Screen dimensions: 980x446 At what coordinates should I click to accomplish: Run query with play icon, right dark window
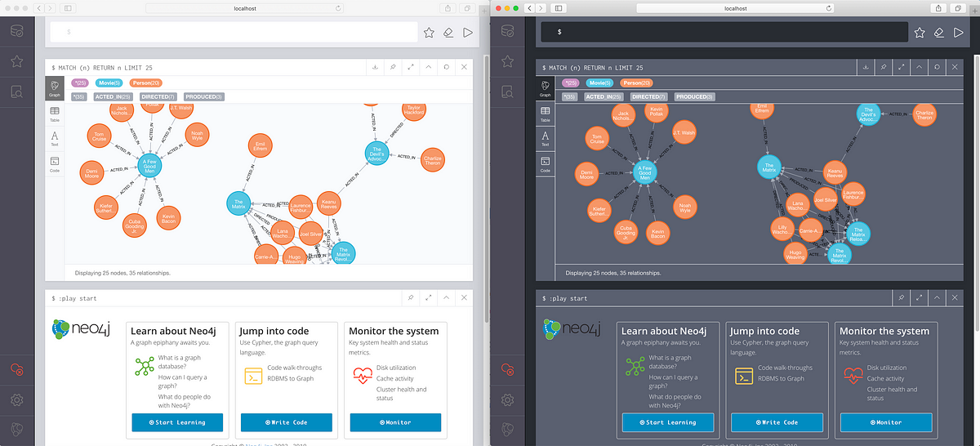click(x=958, y=33)
